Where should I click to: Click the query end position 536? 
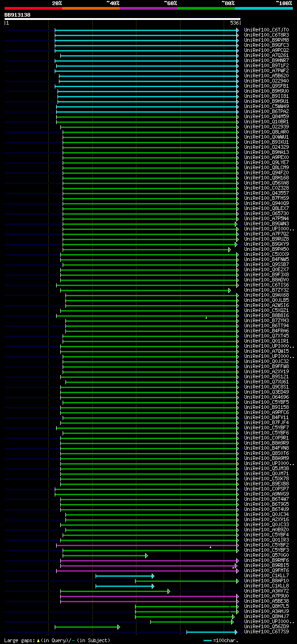[x=234, y=23]
